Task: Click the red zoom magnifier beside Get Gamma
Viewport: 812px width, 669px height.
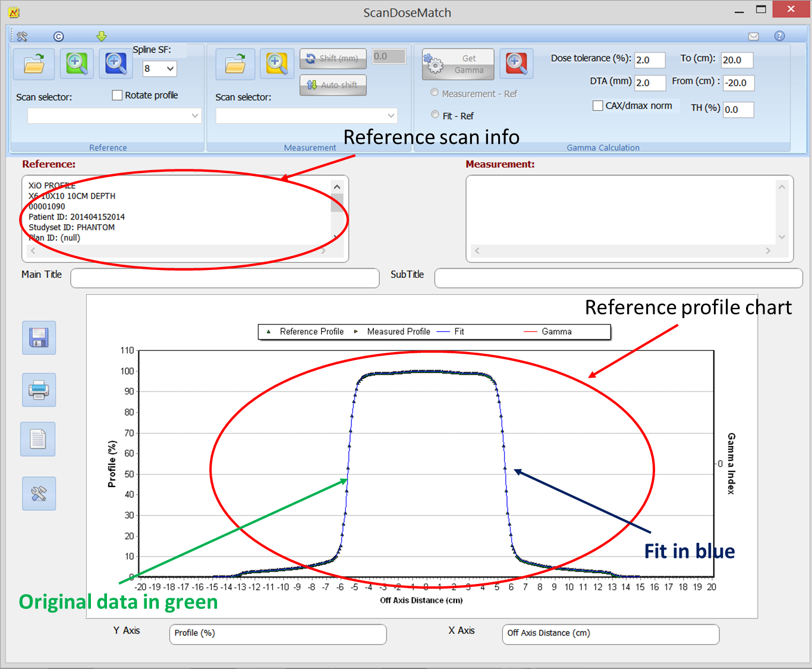Action: pos(516,64)
